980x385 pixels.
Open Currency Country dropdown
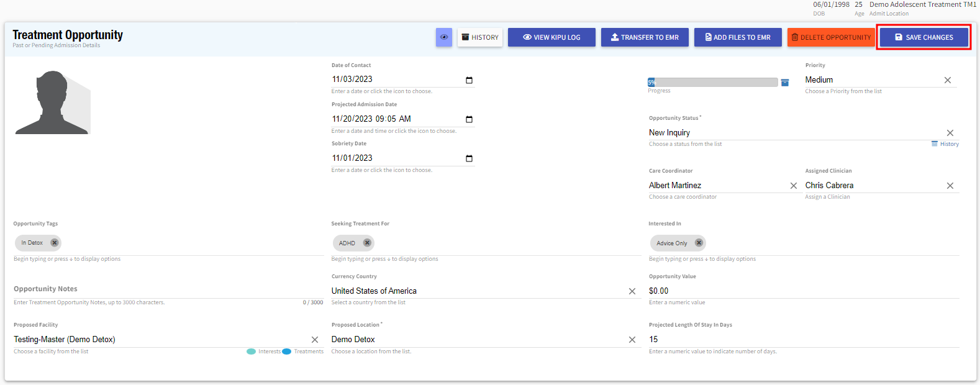click(x=472, y=291)
